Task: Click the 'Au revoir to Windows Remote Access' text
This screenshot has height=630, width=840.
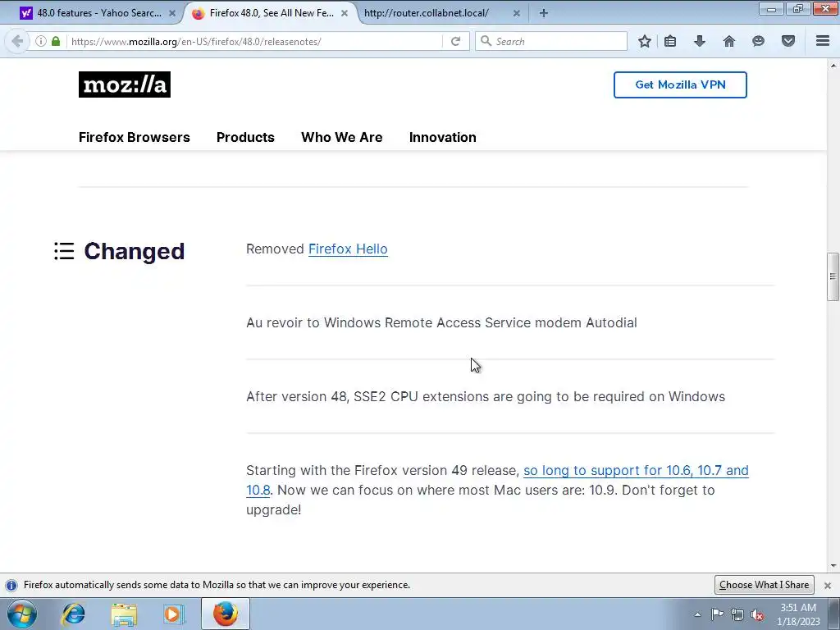Action: (x=441, y=322)
